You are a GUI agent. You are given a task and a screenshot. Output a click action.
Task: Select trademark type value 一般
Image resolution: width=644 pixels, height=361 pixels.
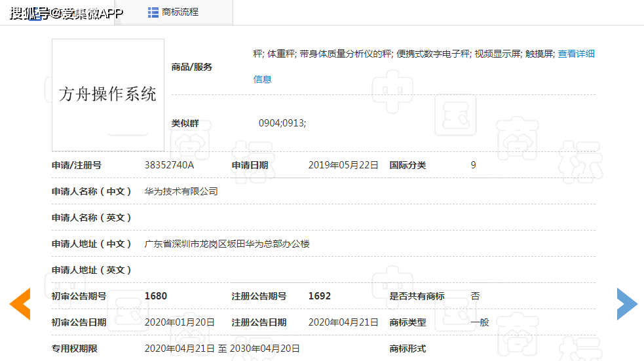pyautogui.click(x=480, y=322)
